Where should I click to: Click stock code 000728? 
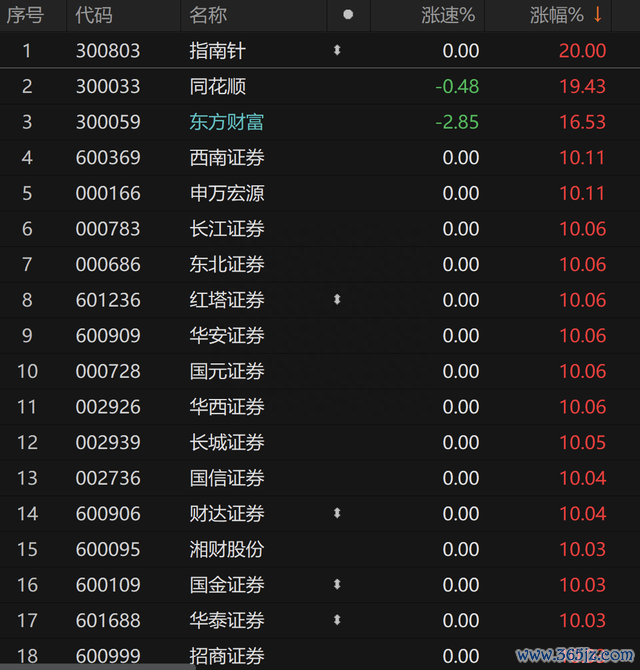coord(108,371)
